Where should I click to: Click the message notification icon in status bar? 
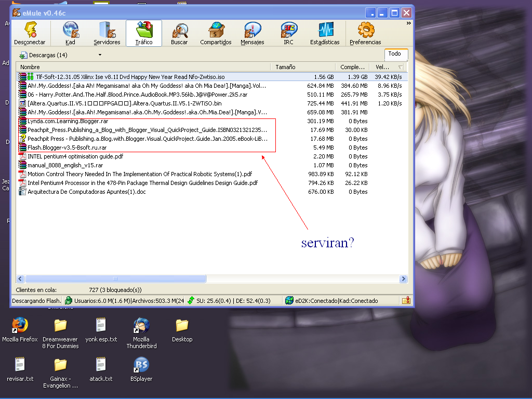coord(406,300)
